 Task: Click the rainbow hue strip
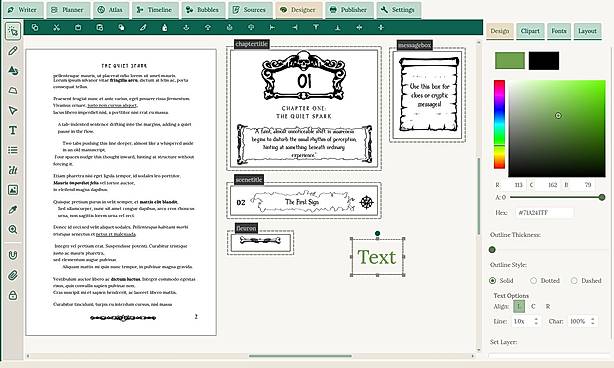point(499,124)
